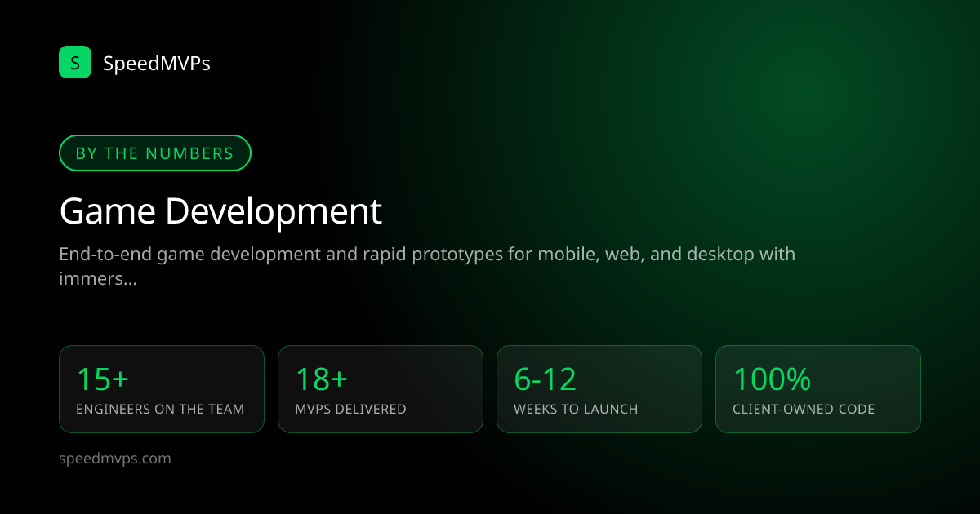Select the BY THE NUMBERS badge
Screen dimensions: 980x514
coord(155,153)
